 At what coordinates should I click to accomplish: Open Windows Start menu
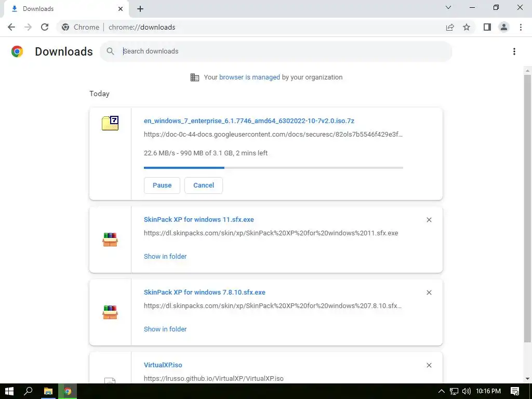coord(9,391)
